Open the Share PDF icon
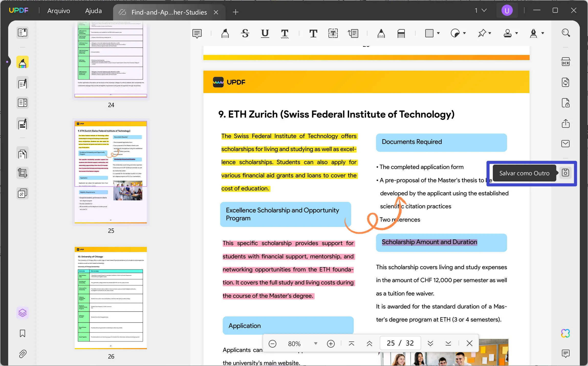This screenshot has height=366, width=588. (x=565, y=123)
